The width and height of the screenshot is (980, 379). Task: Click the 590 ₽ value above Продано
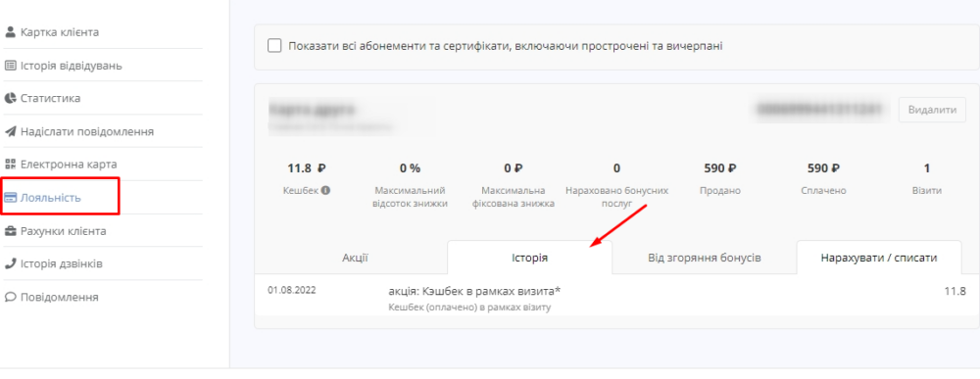pyautogui.click(x=720, y=168)
